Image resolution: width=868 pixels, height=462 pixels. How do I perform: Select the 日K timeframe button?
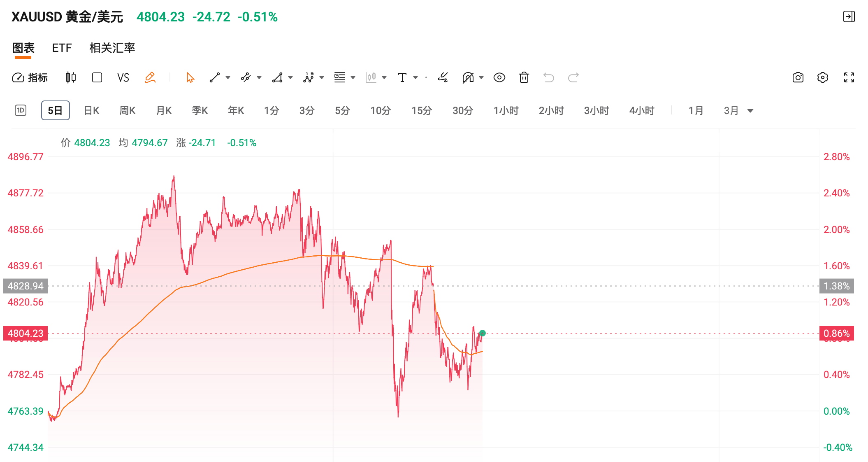click(91, 110)
